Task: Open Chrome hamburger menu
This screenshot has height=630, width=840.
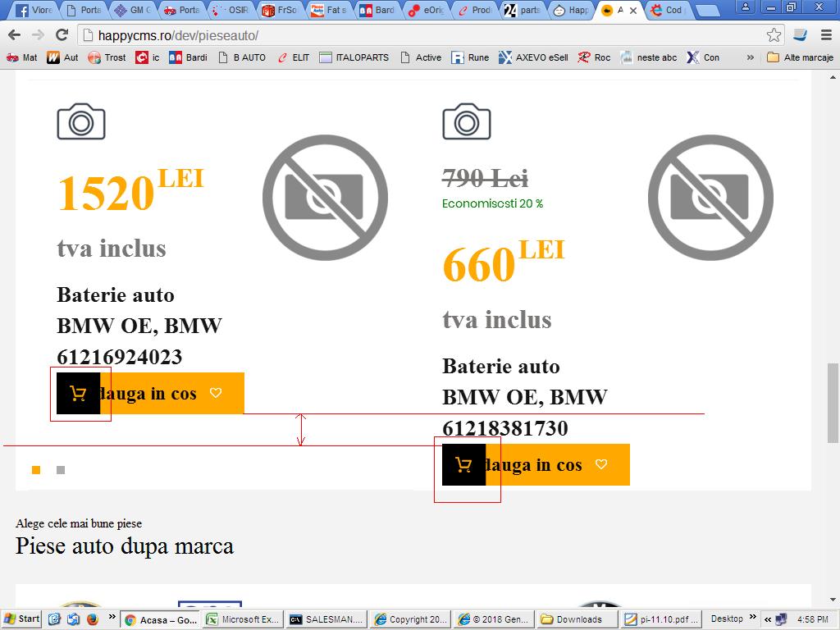Action: point(826,35)
